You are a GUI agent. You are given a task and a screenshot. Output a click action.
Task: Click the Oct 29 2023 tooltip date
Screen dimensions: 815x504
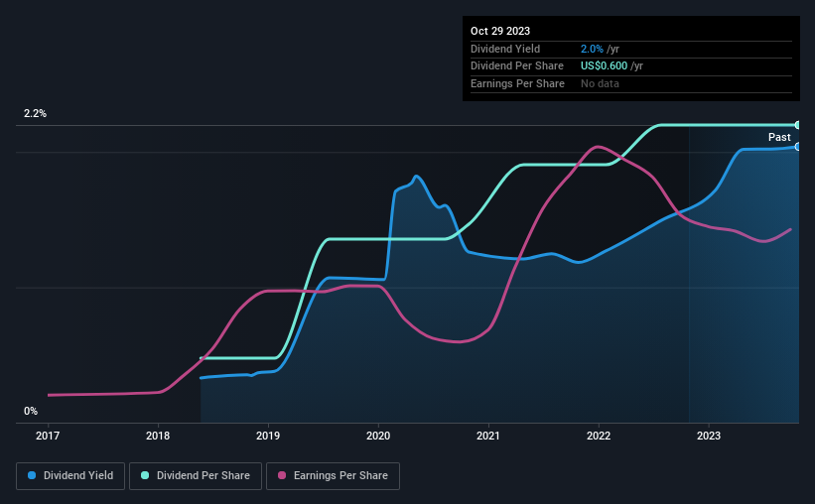(x=500, y=31)
